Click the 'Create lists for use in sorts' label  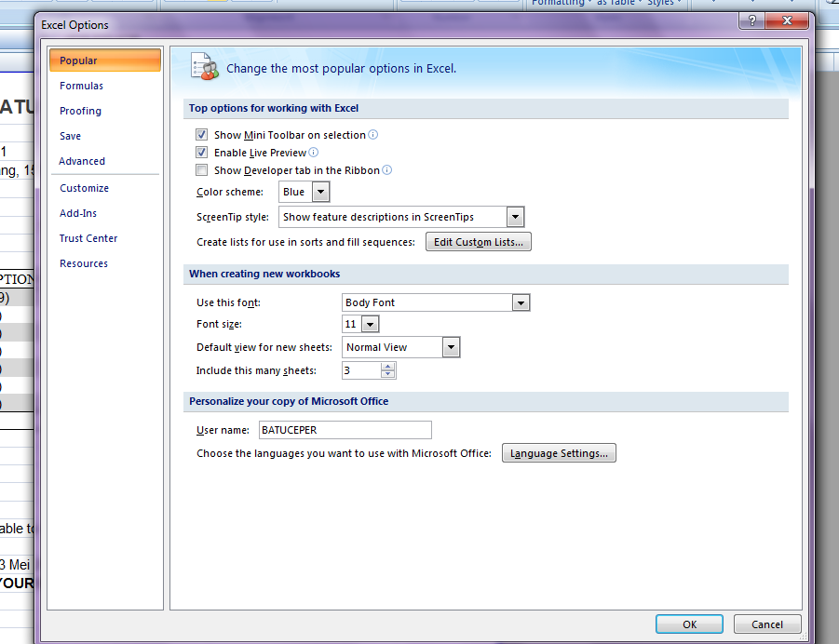[x=305, y=242]
